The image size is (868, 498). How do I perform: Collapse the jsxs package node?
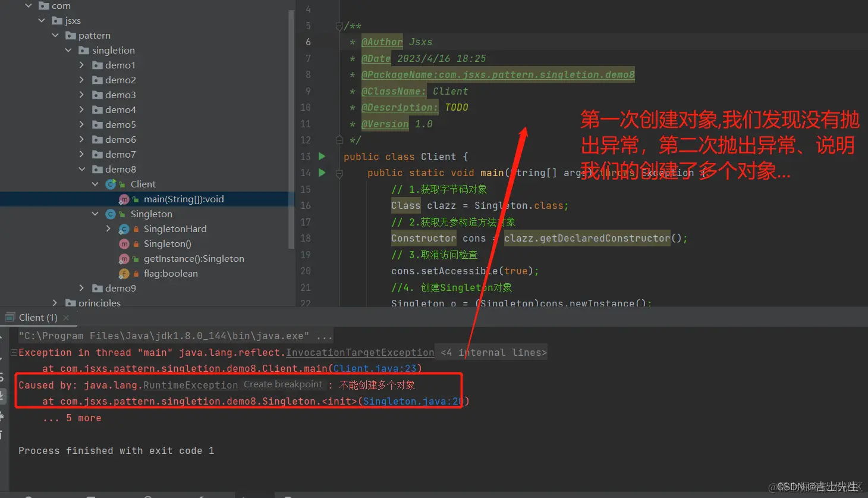(x=42, y=20)
